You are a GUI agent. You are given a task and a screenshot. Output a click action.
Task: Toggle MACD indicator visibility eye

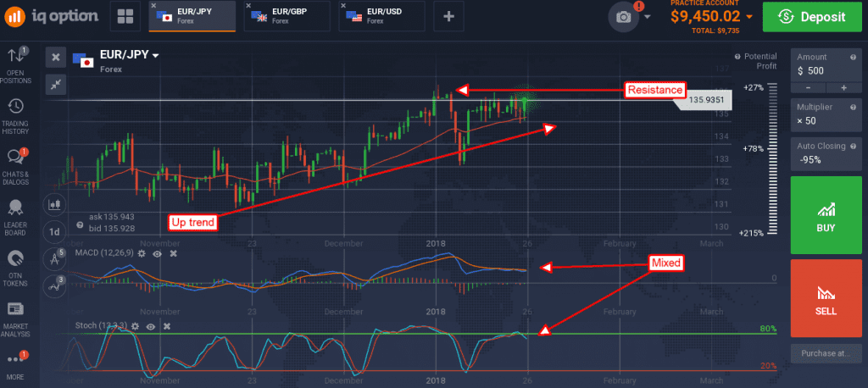pos(158,253)
